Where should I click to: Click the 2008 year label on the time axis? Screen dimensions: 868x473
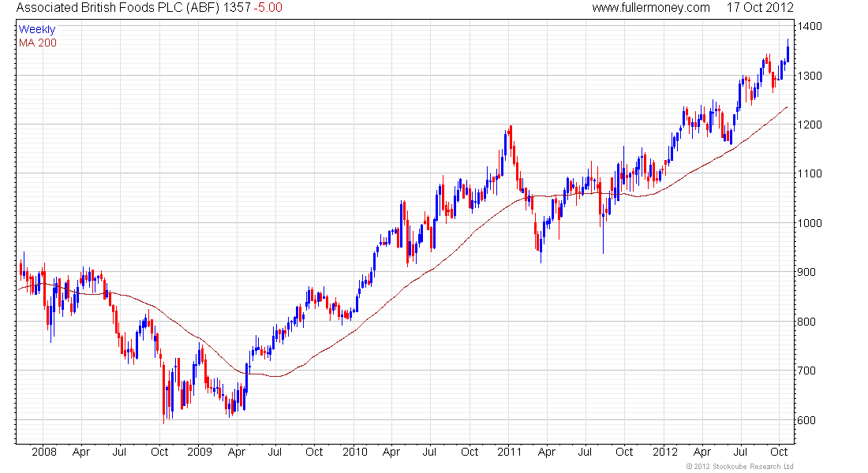(x=44, y=452)
